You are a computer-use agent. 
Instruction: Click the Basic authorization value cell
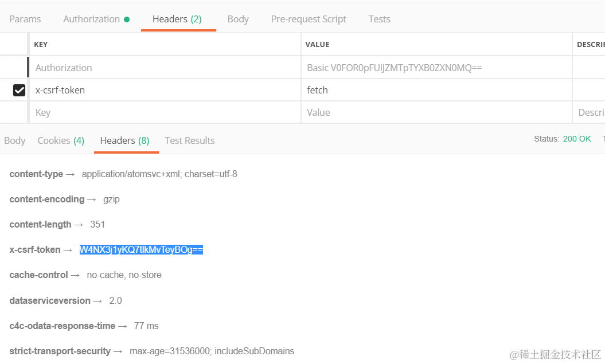(436, 68)
